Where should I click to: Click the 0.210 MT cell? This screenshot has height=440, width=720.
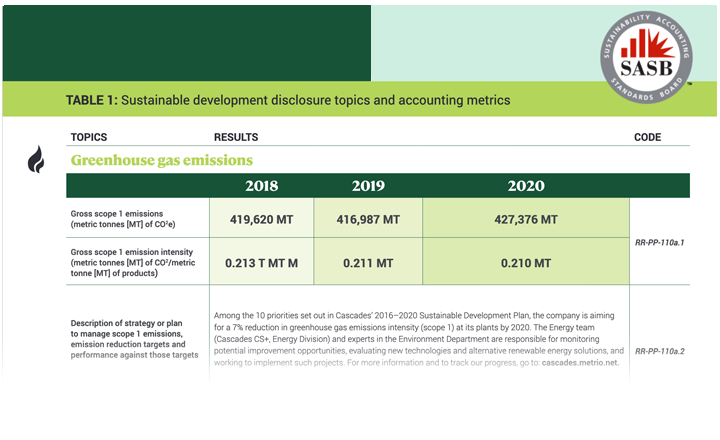(x=526, y=261)
